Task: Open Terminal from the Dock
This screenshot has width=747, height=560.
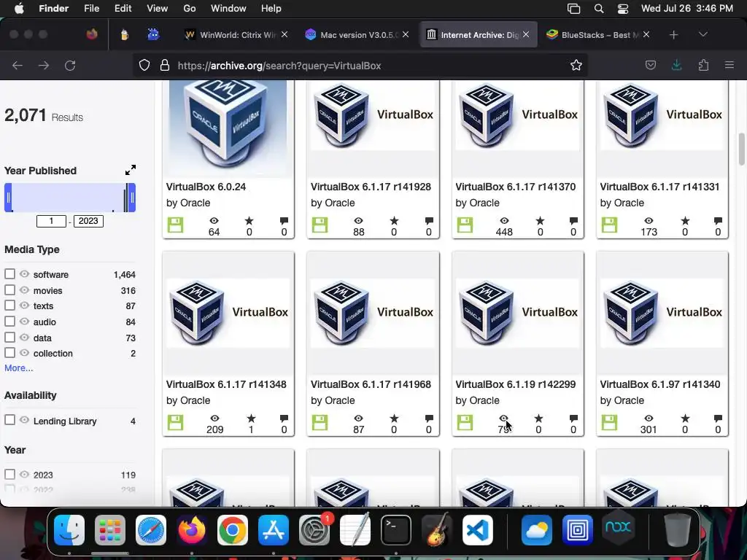Action: (x=396, y=529)
